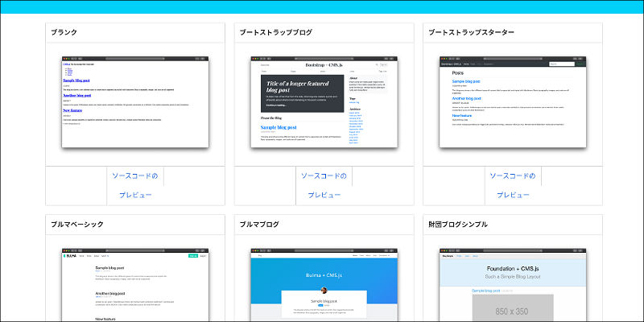Select the ブルマベーシック screenshot thumbnail
Viewport: 644px width, 322px height.
click(x=135, y=285)
